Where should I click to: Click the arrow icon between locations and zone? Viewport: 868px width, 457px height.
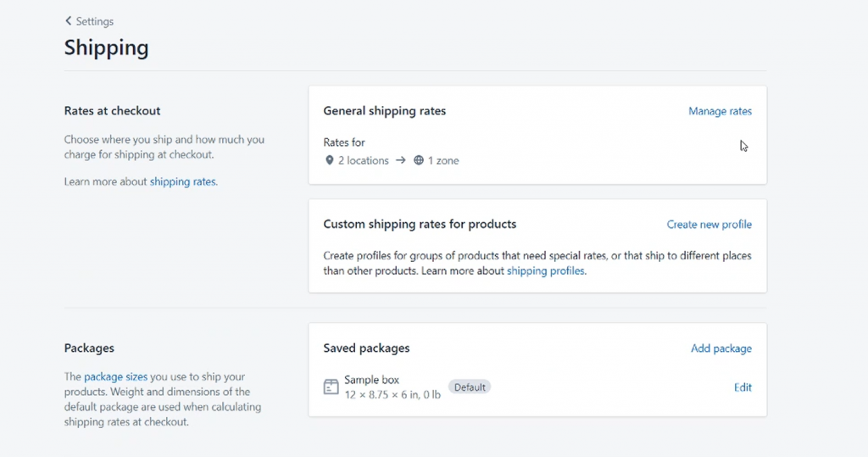tap(401, 160)
